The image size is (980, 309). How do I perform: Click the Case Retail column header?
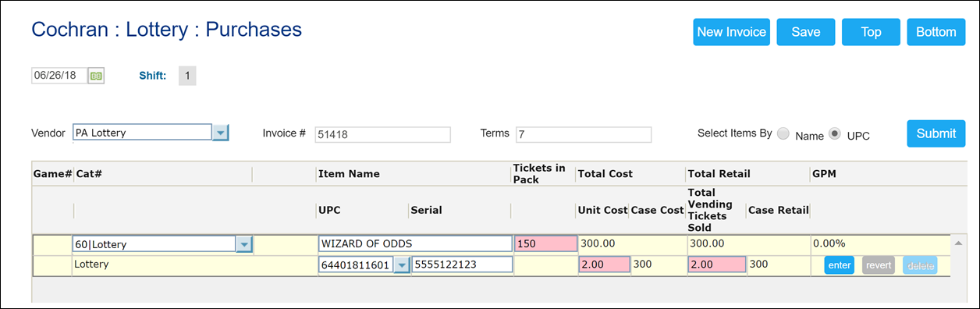pyautogui.click(x=777, y=210)
